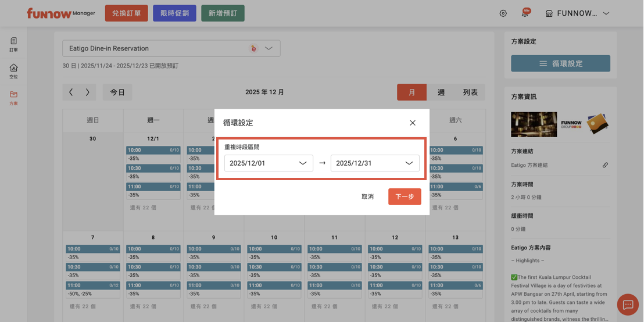Switch to 列表 list view tab

470,92
